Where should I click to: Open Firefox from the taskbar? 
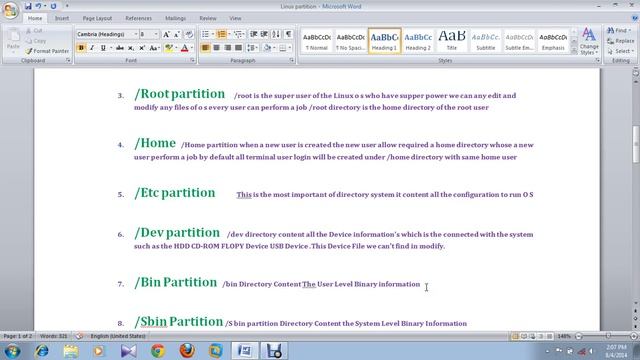point(187,351)
